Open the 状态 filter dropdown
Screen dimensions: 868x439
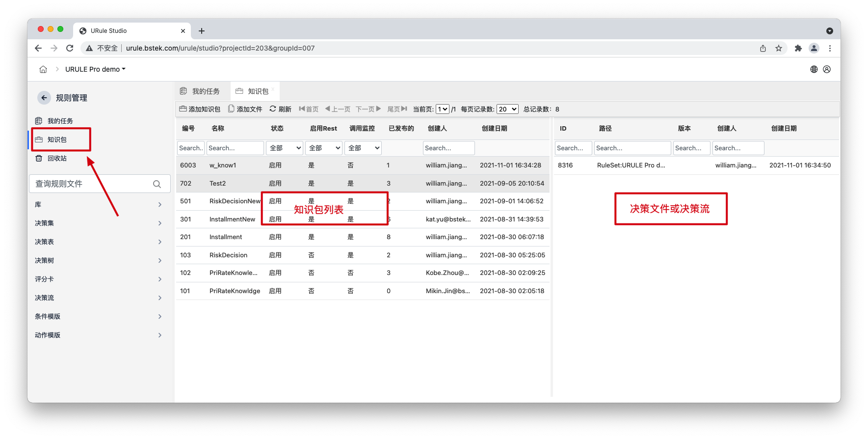pyautogui.click(x=285, y=148)
